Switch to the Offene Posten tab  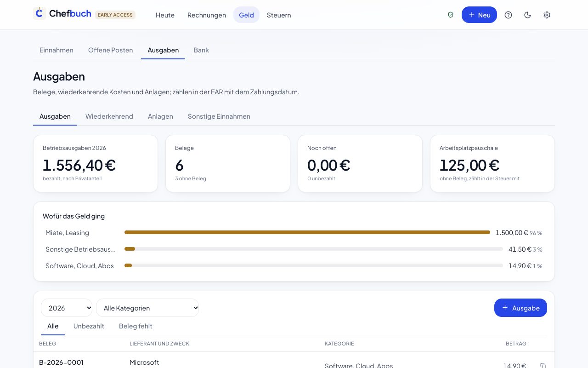click(x=110, y=50)
